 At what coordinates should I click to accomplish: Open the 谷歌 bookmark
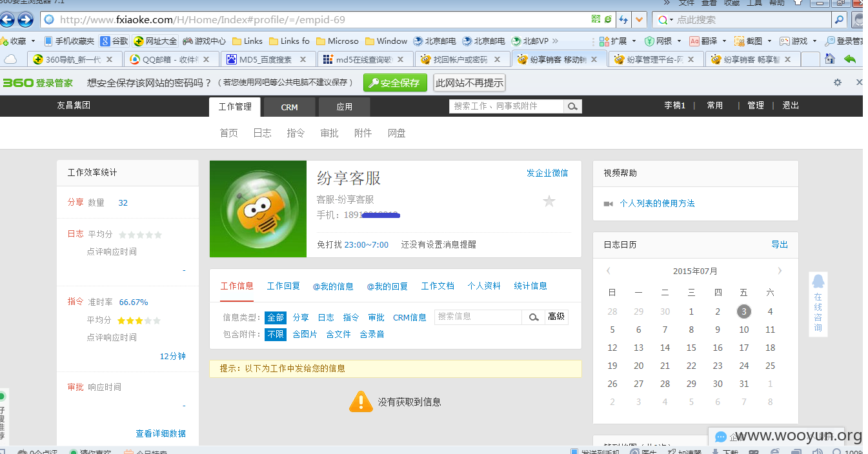[114, 41]
